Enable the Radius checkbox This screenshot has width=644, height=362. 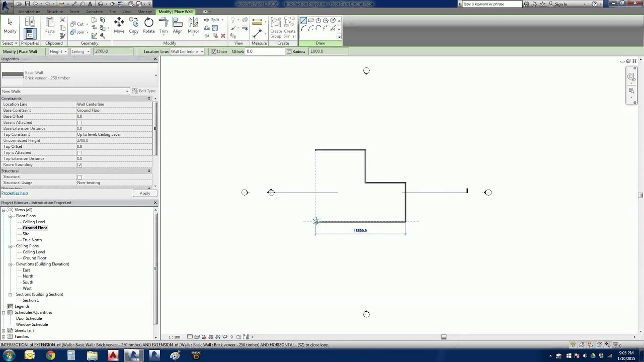[289, 51]
